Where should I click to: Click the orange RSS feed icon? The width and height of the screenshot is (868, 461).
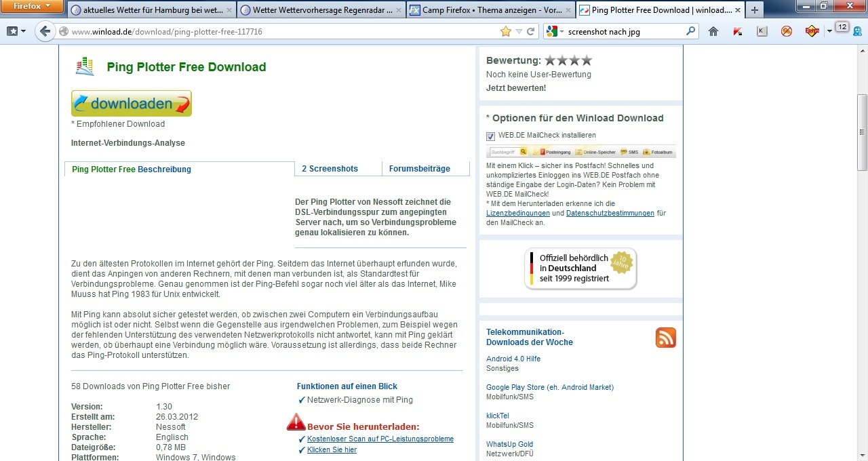pyautogui.click(x=666, y=338)
